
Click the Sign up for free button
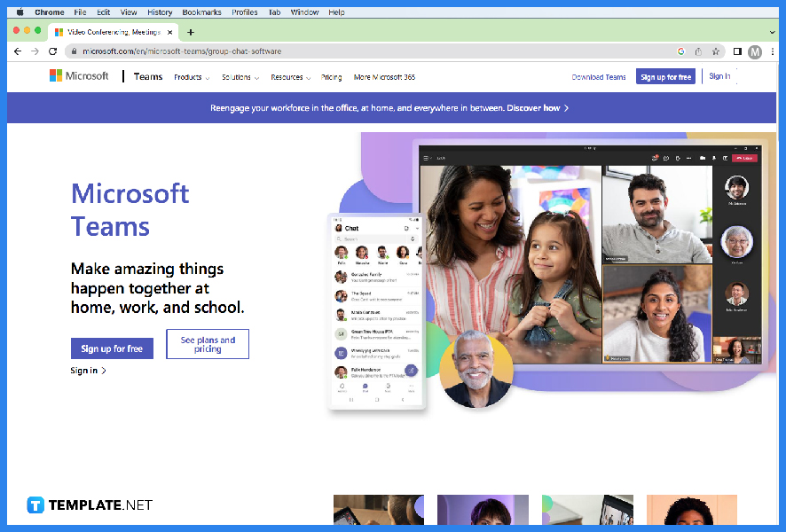pyautogui.click(x=112, y=348)
